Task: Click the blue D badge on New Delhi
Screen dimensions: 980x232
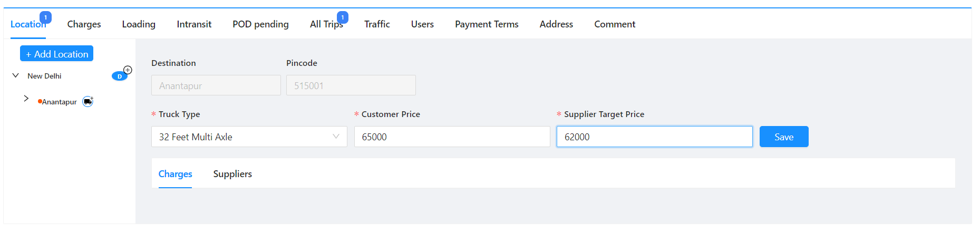Action: pyautogui.click(x=119, y=76)
